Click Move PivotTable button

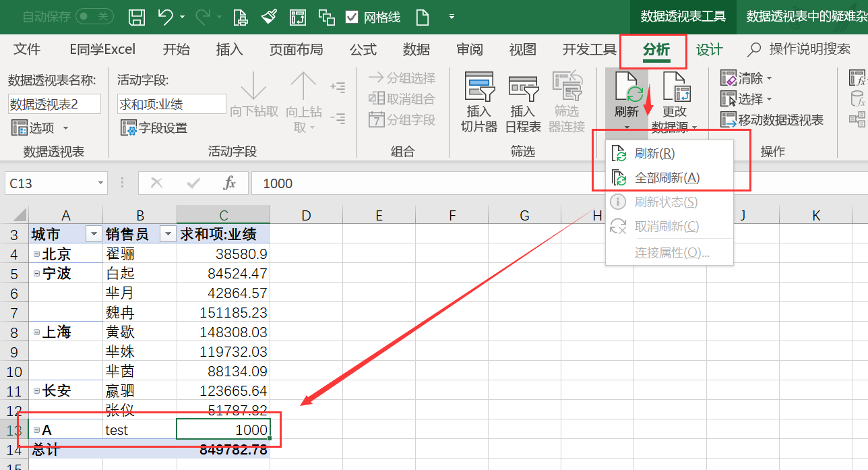click(772, 120)
